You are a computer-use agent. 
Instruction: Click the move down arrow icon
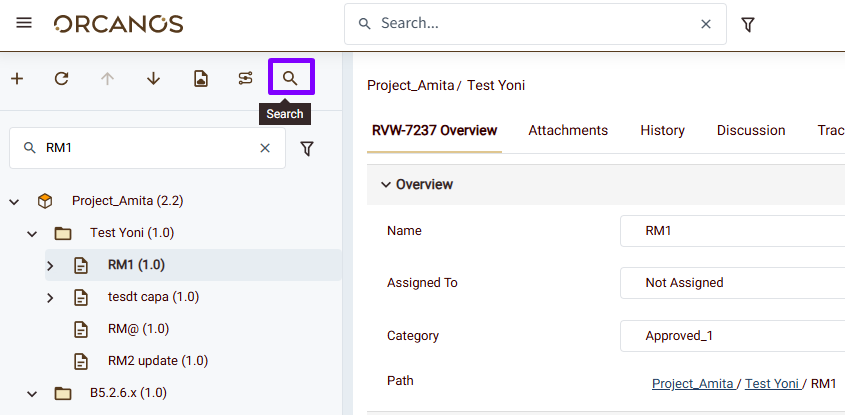click(x=153, y=78)
